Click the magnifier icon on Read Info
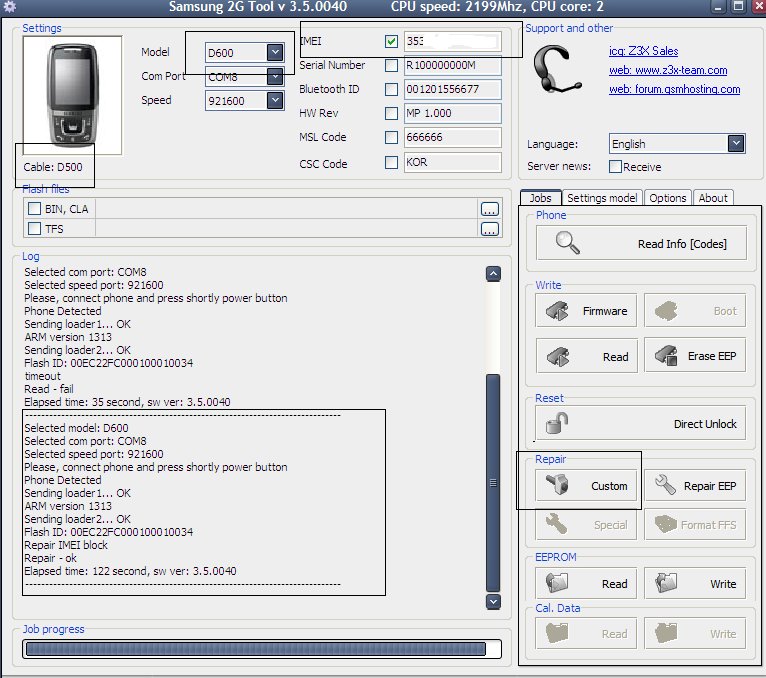This screenshot has width=766, height=678. (x=567, y=243)
